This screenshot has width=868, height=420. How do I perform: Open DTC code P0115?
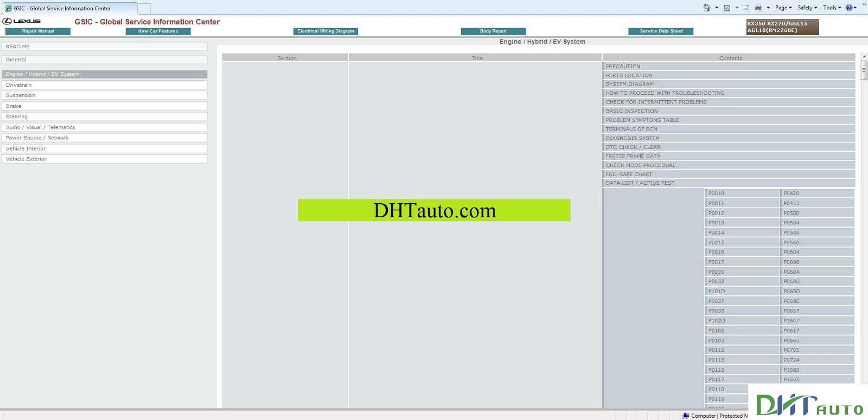pyautogui.click(x=742, y=370)
